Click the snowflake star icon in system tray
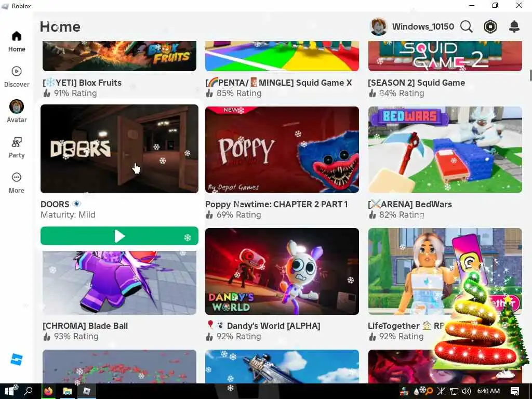Image resolution: width=532 pixels, height=399 pixels. pyautogui.click(x=441, y=392)
